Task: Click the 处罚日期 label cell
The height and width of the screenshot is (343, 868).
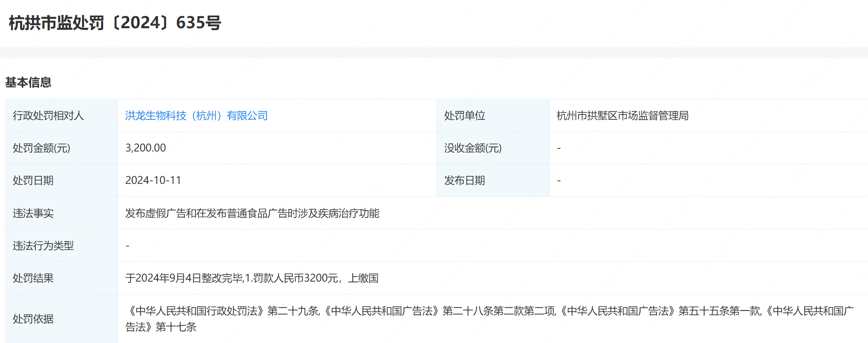Action: point(33,180)
